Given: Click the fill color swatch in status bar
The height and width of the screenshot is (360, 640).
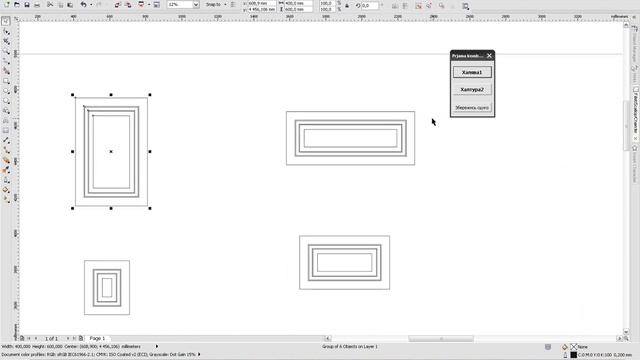Looking at the screenshot, I should [x=574, y=347].
